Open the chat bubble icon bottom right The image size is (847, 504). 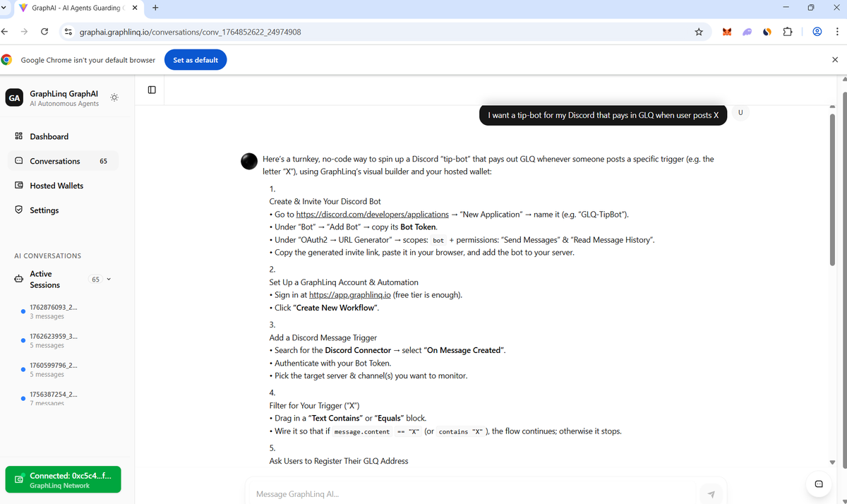819,484
